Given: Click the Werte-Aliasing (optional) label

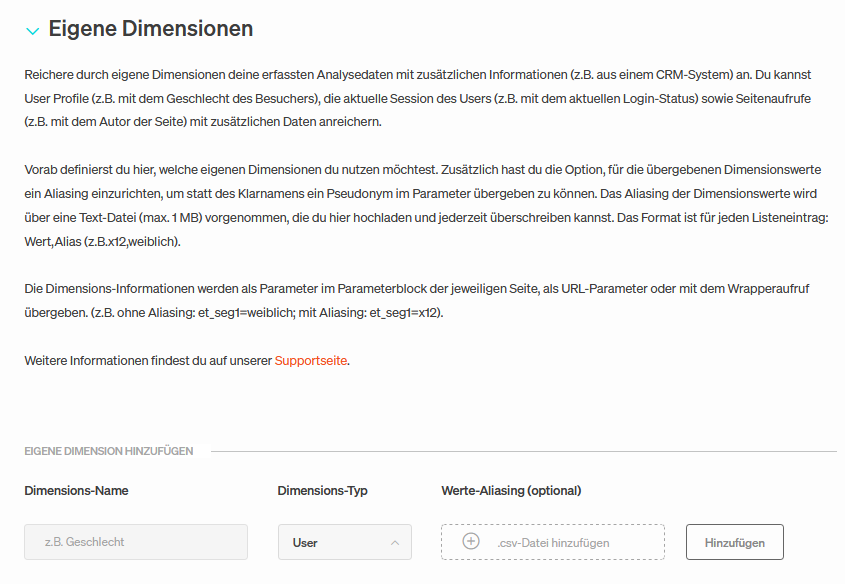Looking at the screenshot, I should [511, 491].
